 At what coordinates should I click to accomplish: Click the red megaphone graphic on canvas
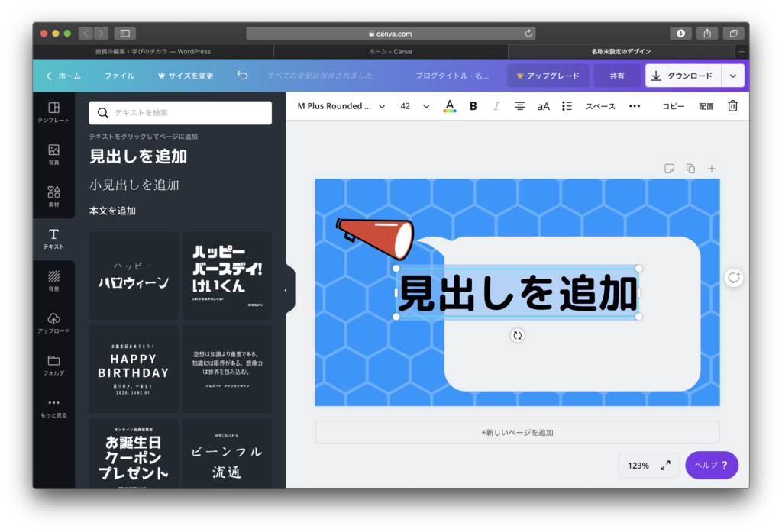[375, 238]
